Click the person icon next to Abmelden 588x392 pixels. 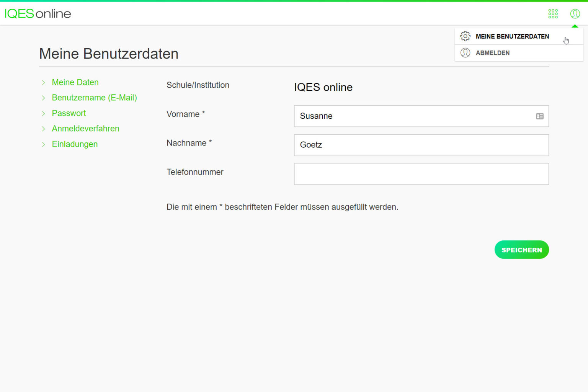(465, 52)
